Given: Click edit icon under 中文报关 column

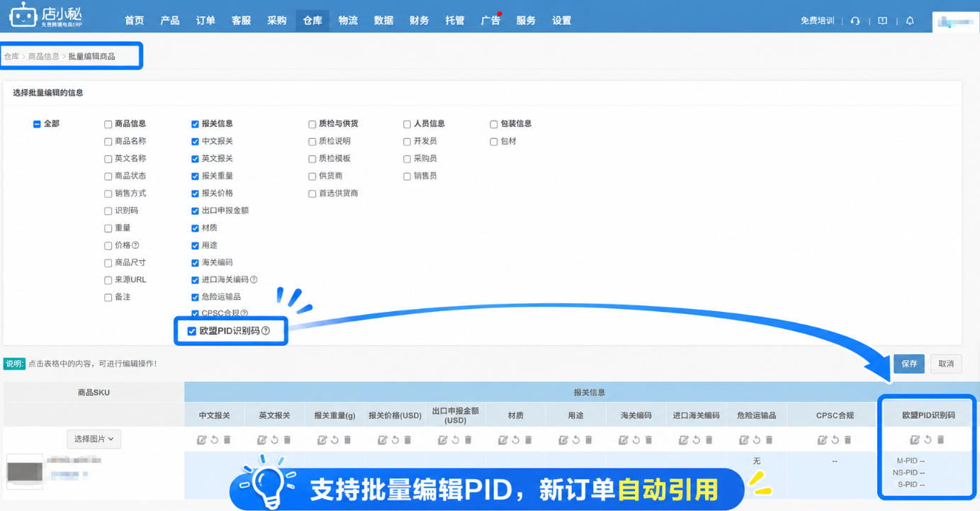Looking at the screenshot, I should coord(202,440).
